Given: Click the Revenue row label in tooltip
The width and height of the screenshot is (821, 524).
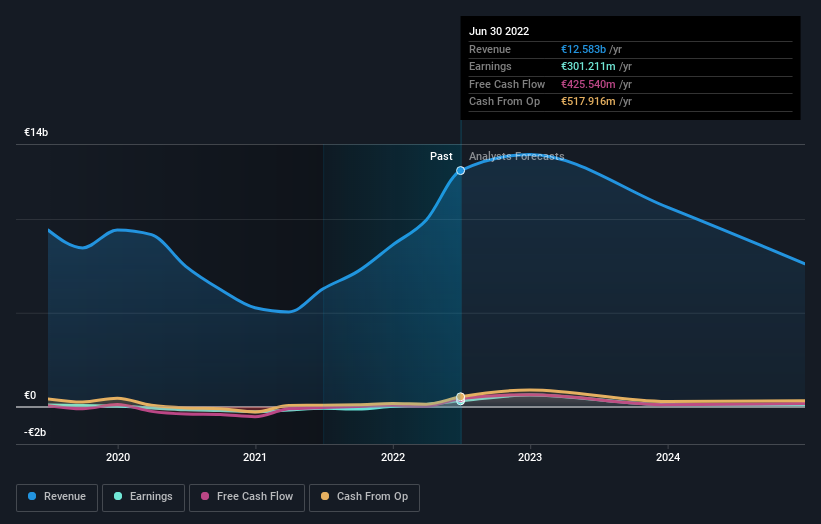Looking at the screenshot, I should (x=490, y=49).
